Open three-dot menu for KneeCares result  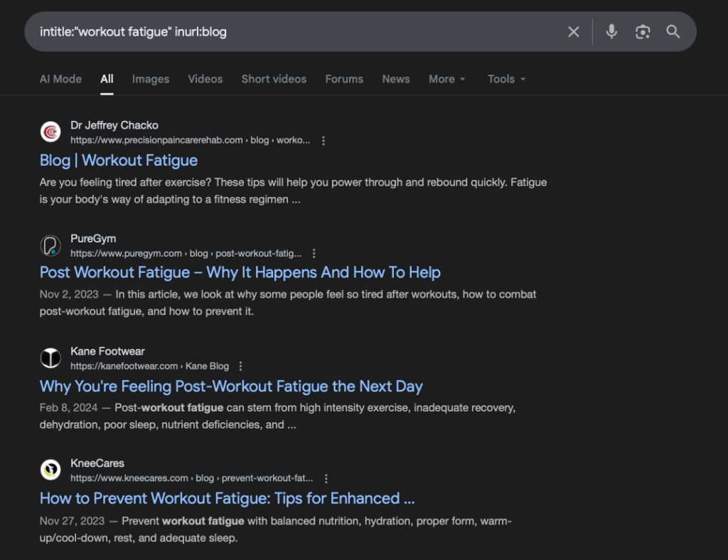point(326,478)
